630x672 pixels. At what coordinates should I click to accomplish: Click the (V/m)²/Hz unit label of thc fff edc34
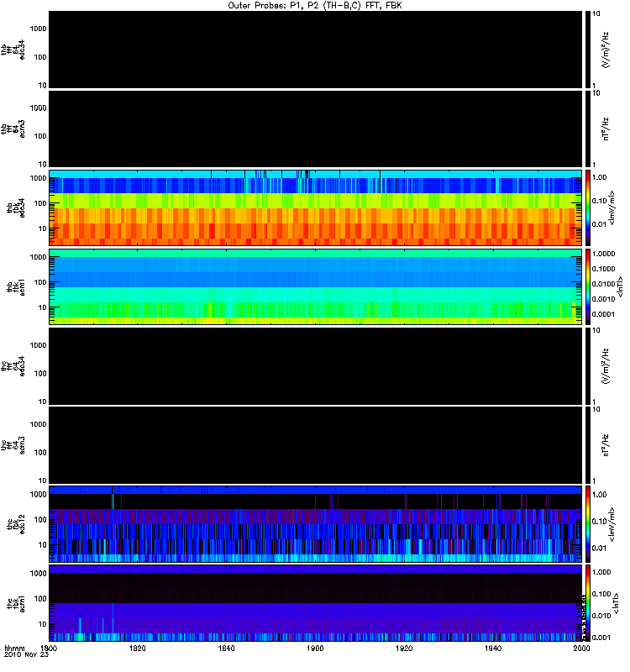pyautogui.click(x=606, y=366)
